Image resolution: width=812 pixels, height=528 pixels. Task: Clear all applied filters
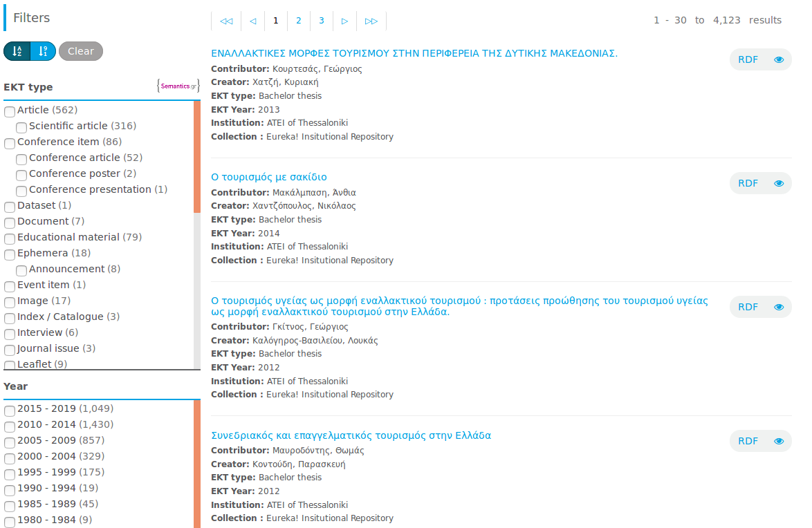[x=81, y=51]
